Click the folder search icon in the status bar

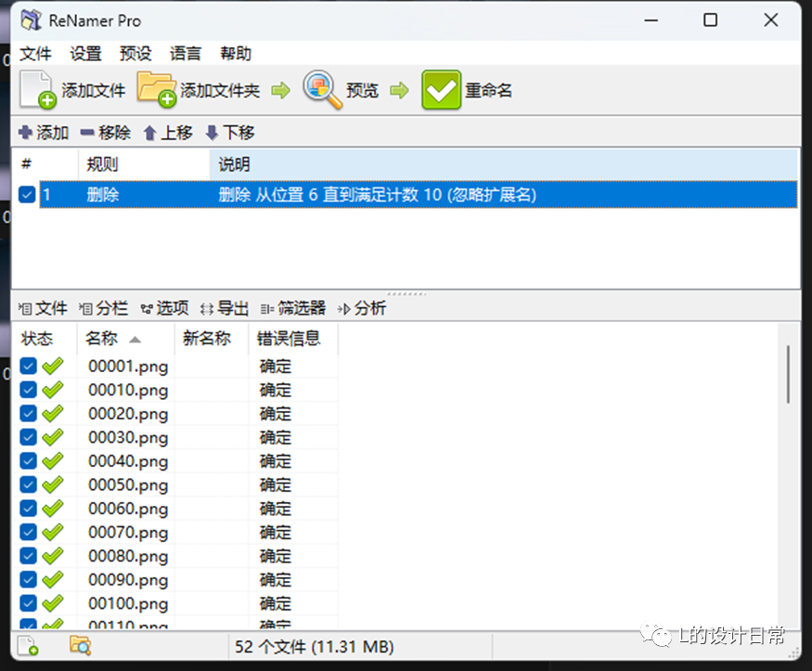click(82, 645)
